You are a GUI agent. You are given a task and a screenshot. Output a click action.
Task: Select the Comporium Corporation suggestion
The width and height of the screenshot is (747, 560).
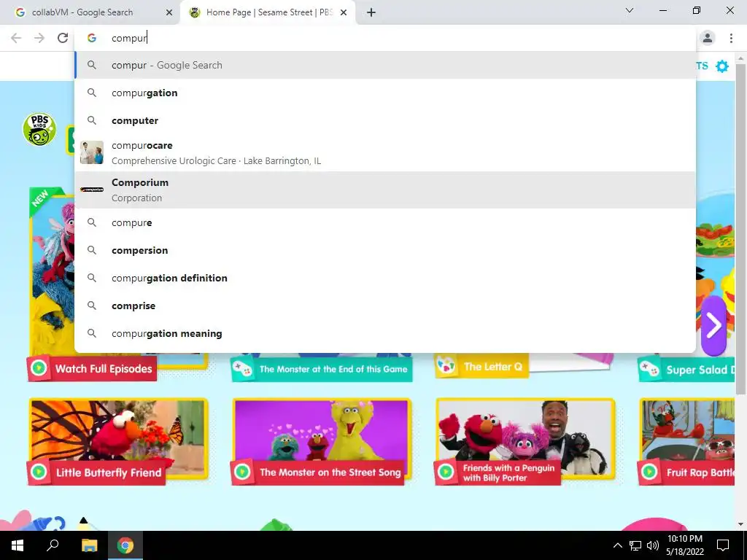pyautogui.click(x=385, y=190)
